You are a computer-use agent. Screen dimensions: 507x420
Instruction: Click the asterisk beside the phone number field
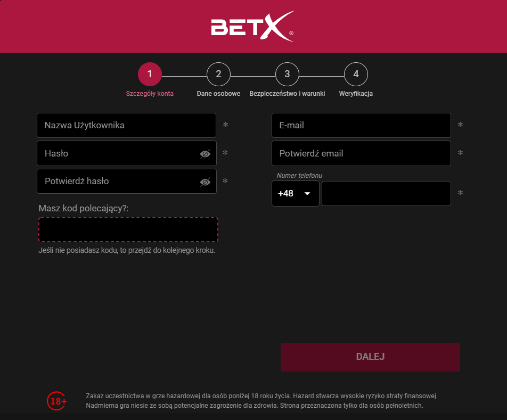pyautogui.click(x=461, y=193)
